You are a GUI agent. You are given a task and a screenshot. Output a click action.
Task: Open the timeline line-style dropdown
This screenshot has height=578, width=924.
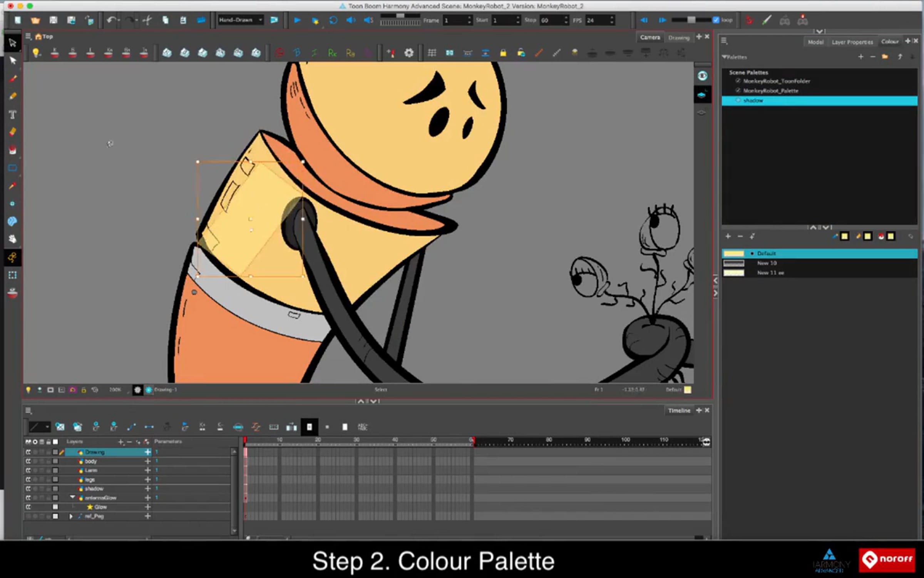tap(39, 427)
